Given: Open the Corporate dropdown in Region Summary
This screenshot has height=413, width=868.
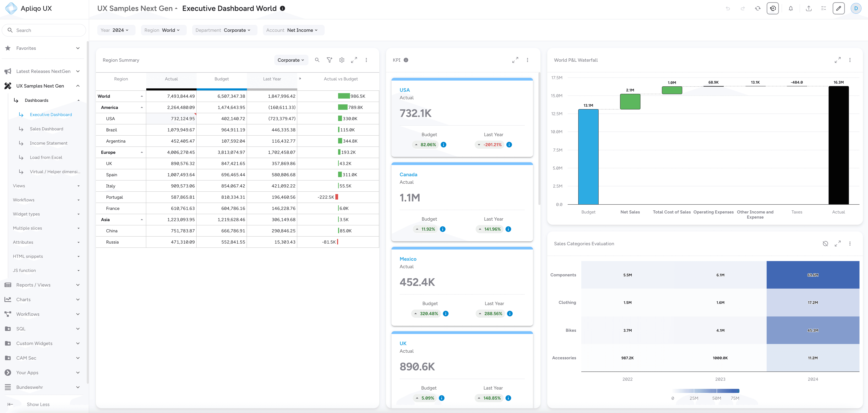Looking at the screenshot, I should [291, 60].
